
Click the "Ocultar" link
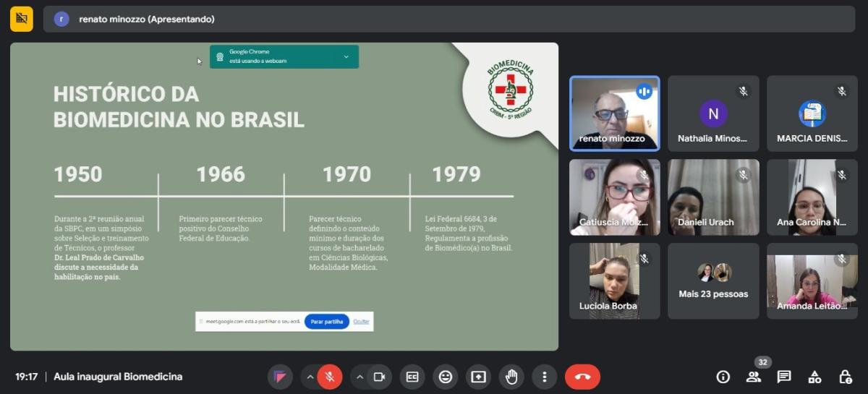point(361,322)
